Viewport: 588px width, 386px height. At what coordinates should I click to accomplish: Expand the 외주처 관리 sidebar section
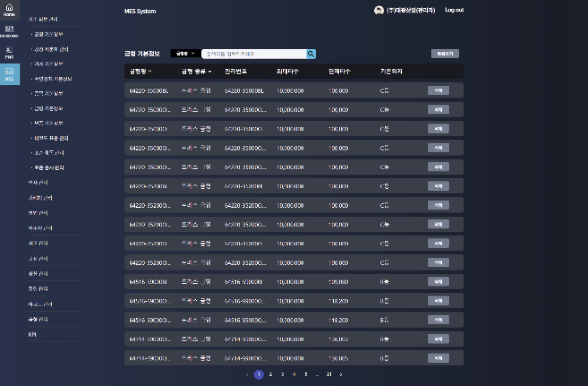click(40, 228)
